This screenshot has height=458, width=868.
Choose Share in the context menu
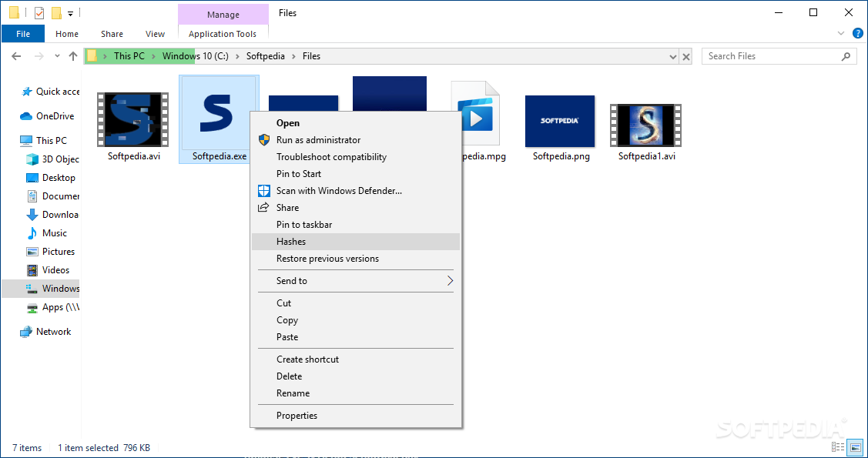[x=356, y=207]
